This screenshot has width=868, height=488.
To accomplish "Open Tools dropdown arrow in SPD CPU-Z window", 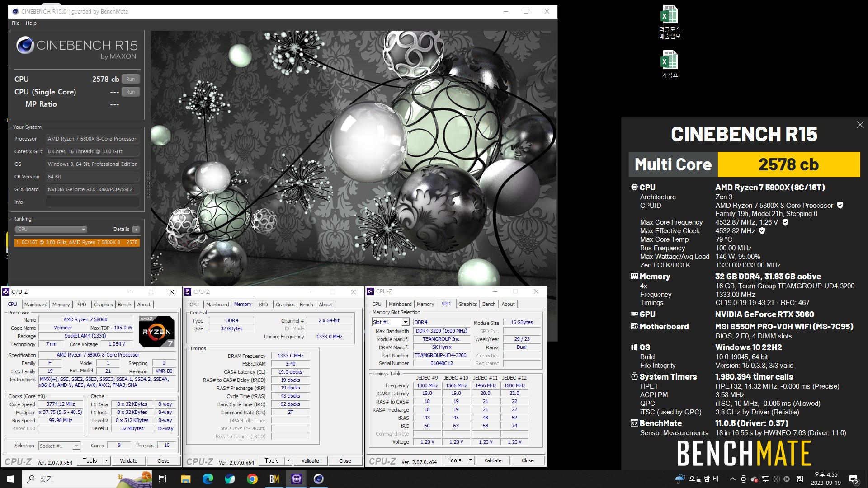I will pos(471,460).
